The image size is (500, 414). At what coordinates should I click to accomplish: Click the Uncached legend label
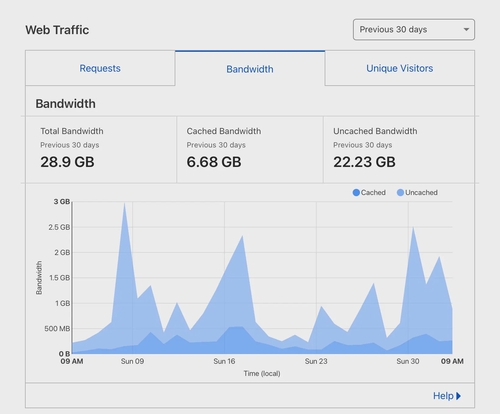point(421,193)
